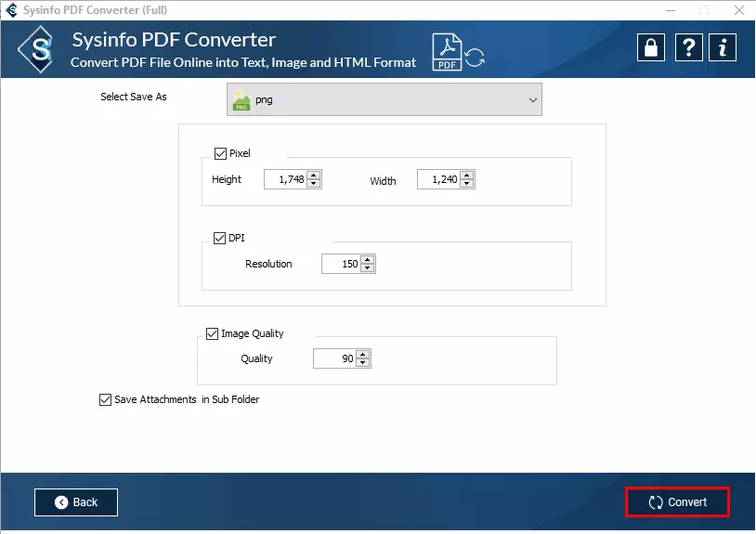Viewport: 756px width, 534px height.
Task: Increase Resolution with the up arrow
Action: (368, 259)
